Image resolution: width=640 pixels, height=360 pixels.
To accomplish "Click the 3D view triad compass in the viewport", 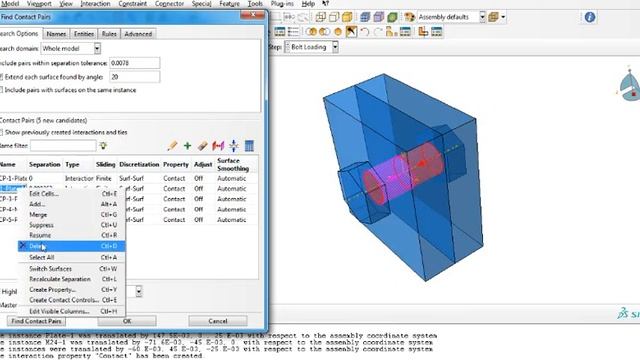I will (629, 86).
